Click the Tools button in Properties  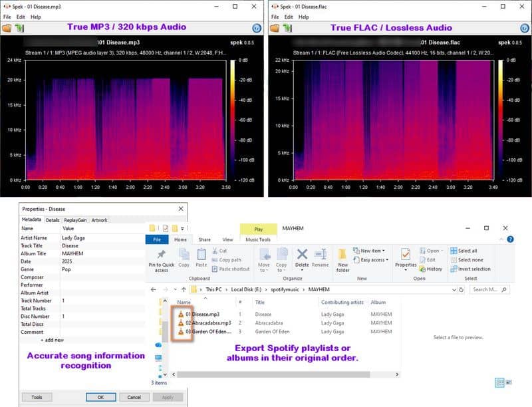point(37,397)
